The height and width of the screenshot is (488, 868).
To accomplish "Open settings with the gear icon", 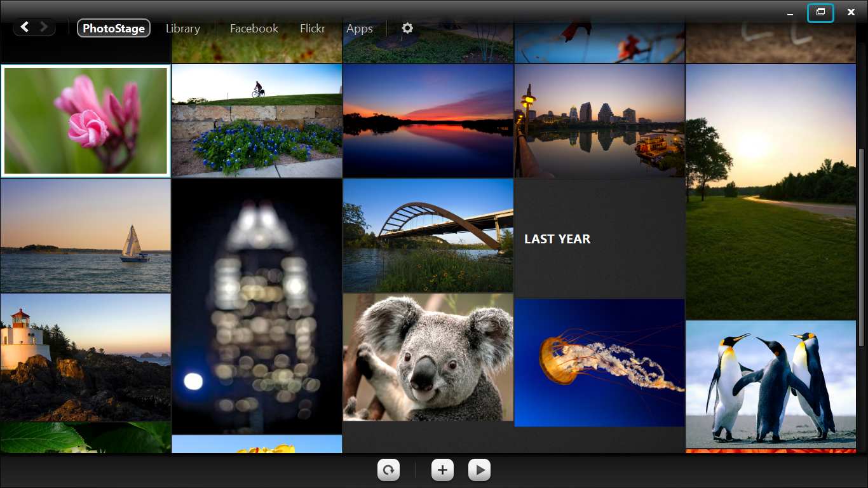I will point(407,28).
